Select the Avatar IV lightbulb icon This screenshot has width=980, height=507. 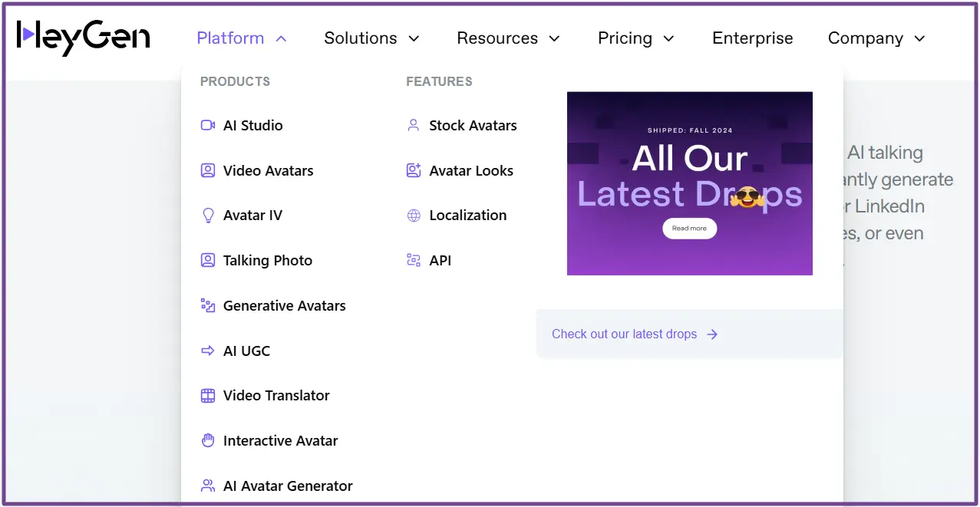(x=207, y=216)
